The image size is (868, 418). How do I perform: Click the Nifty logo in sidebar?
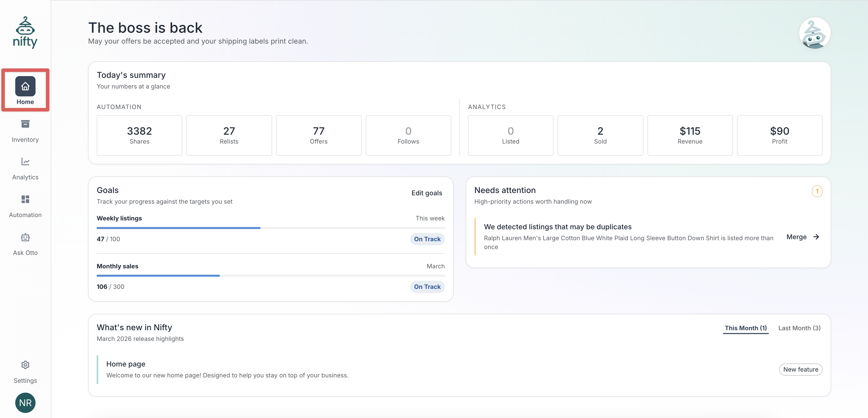coord(25,32)
